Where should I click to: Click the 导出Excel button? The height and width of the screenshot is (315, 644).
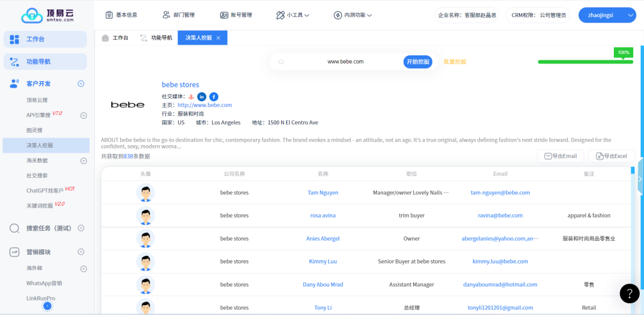point(611,156)
